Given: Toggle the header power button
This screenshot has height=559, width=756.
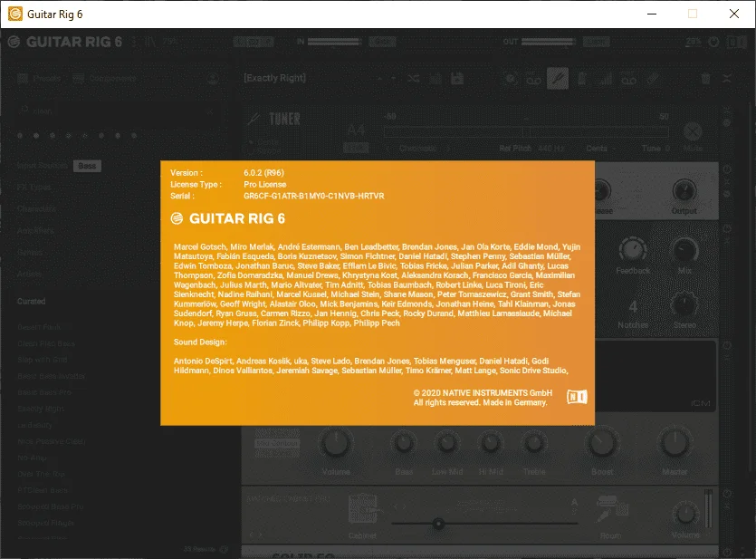Looking at the screenshot, I should 713,42.
